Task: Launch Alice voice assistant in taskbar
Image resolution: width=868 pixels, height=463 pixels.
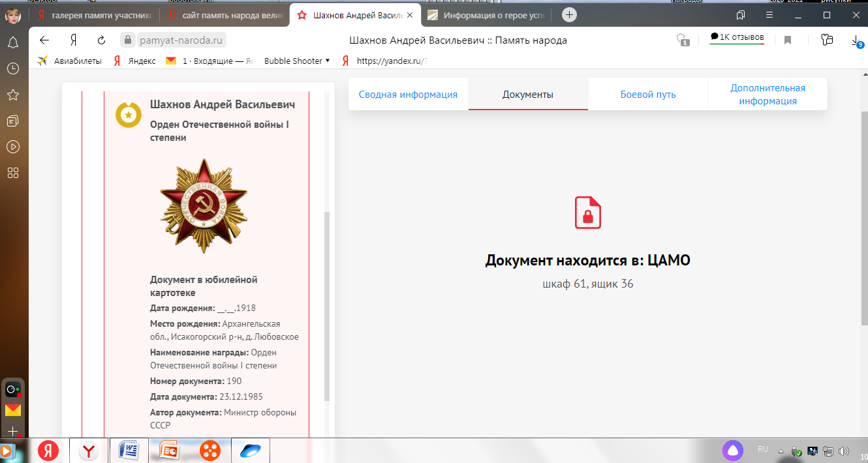Action: (732, 450)
